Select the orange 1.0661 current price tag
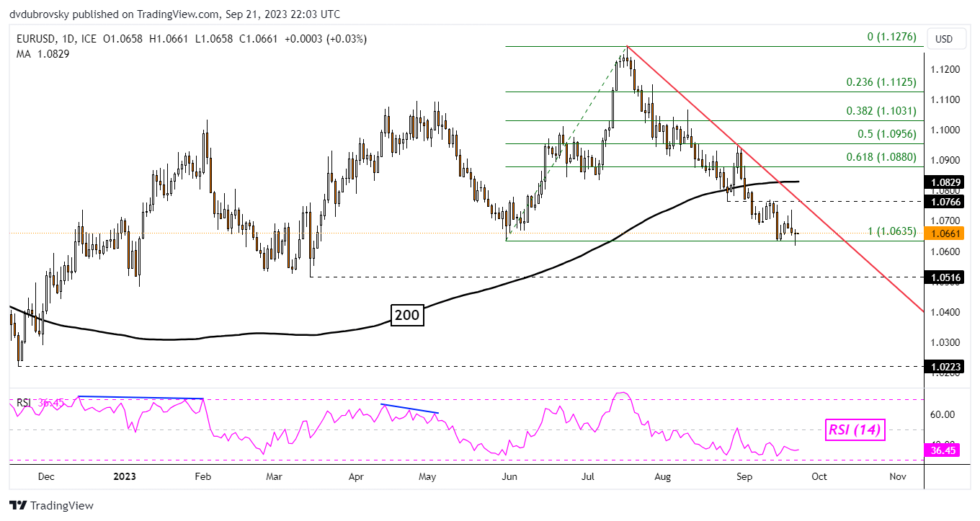 [944, 233]
